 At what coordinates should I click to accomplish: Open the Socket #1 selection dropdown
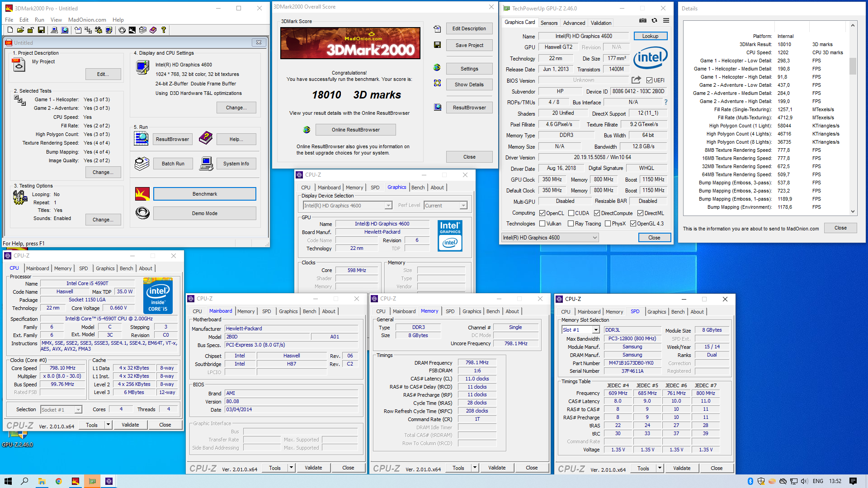(x=61, y=410)
